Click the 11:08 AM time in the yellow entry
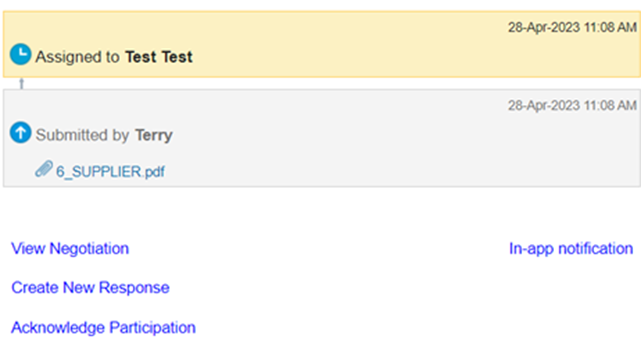The width and height of the screenshot is (641, 361). click(610, 27)
